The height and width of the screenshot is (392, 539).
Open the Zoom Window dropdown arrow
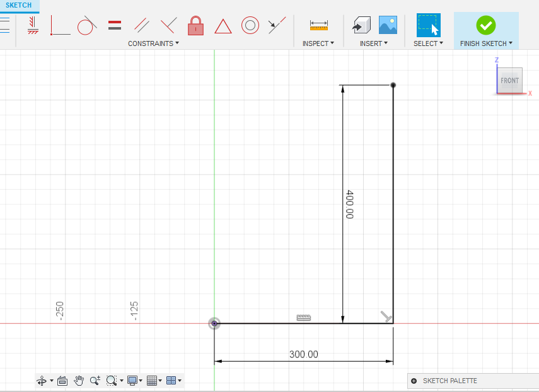122,381
